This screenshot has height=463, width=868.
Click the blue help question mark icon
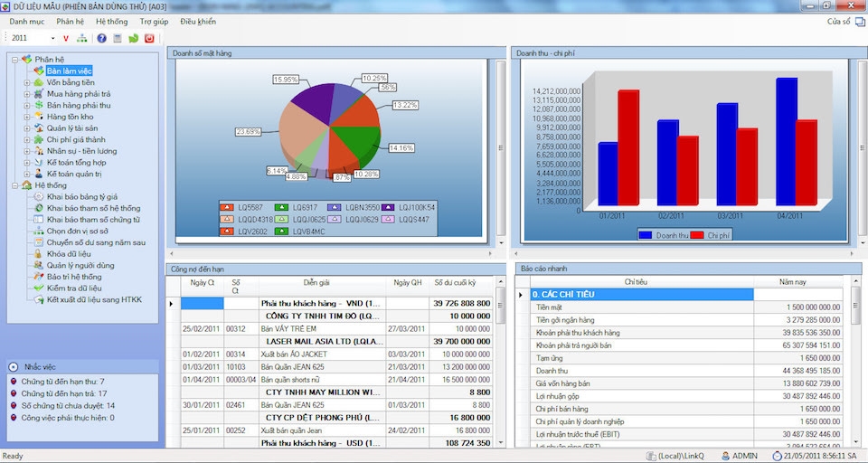[101, 38]
